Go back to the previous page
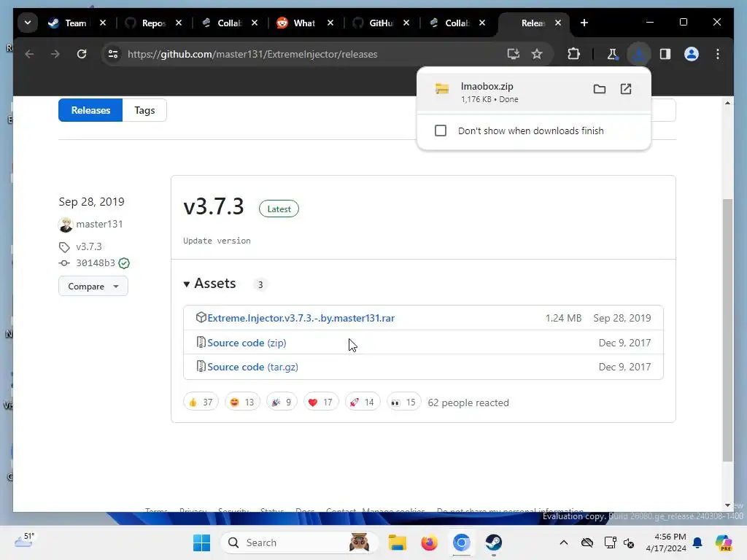 (29, 54)
